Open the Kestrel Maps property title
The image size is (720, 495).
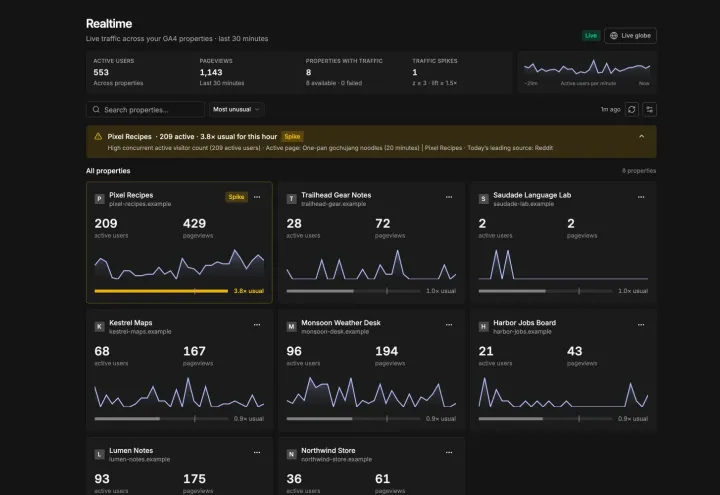click(x=130, y=323)
